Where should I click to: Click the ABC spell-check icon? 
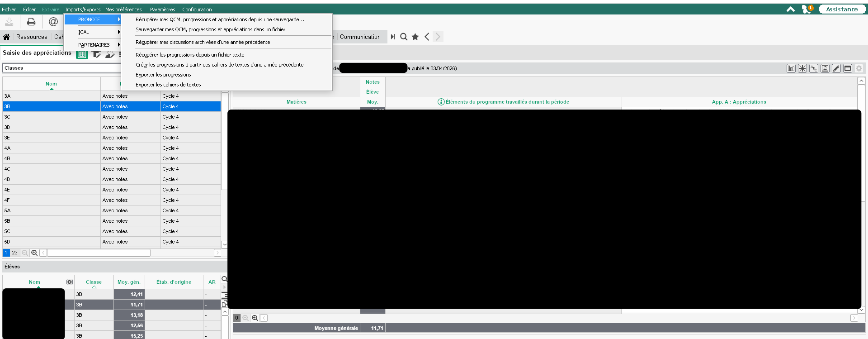[813, 68]
